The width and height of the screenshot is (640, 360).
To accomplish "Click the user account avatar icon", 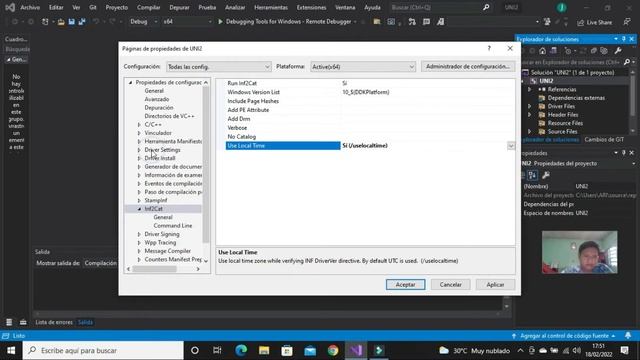I will coord(562,7).
